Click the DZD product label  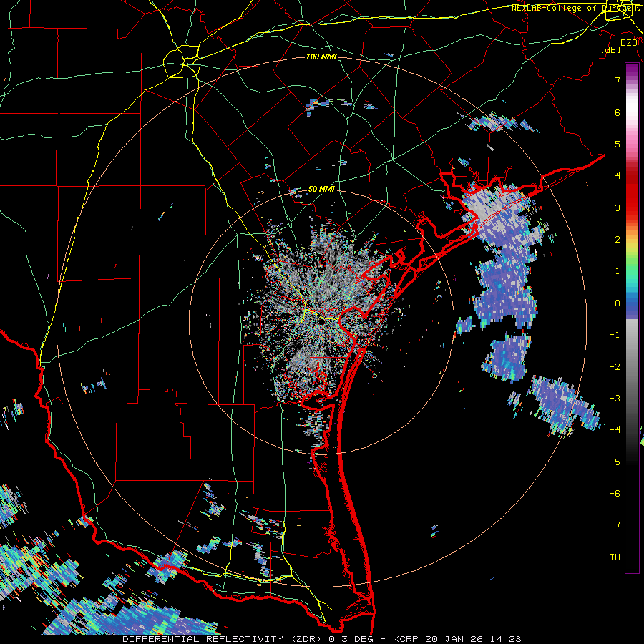click(x=629, y=43)
